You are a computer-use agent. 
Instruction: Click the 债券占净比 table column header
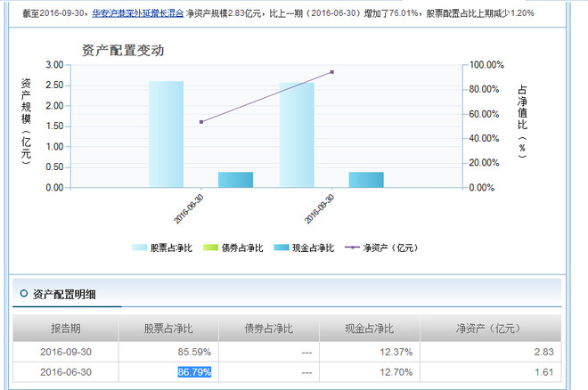pos(269,329)
